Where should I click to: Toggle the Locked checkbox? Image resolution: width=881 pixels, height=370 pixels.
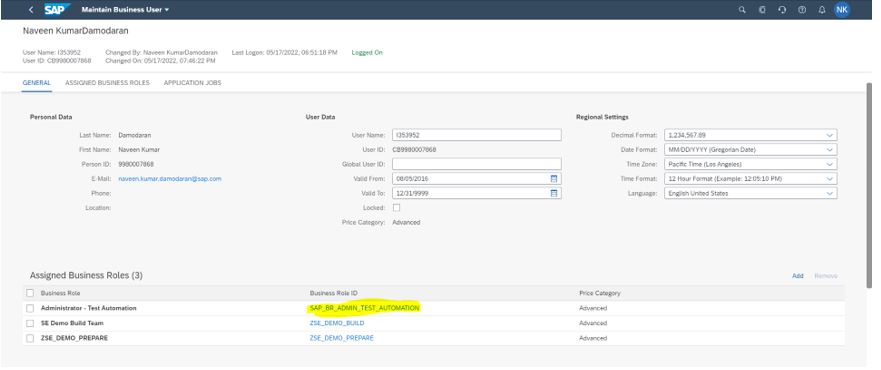click(396, 208)
